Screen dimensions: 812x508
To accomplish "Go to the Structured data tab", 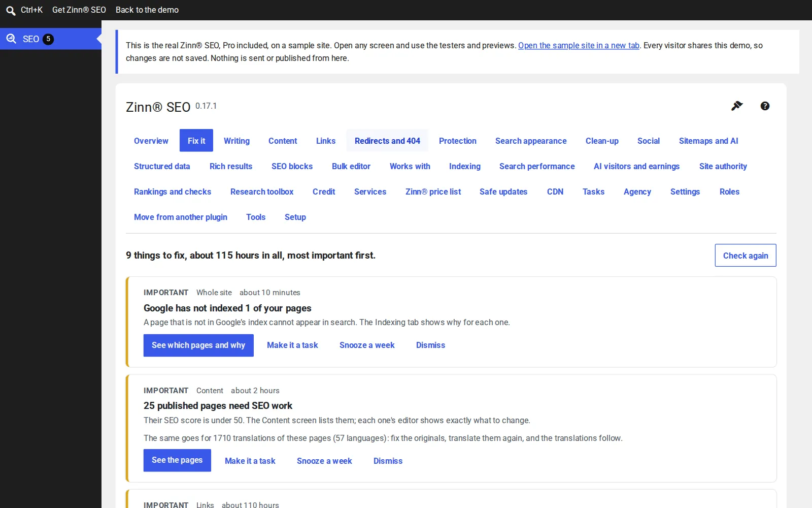I will (162, 166).
